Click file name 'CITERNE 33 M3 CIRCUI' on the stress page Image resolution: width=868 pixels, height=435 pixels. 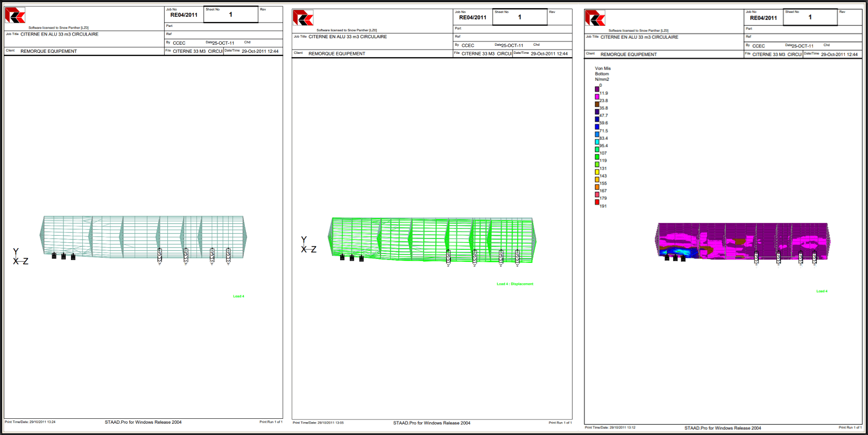pyautogui.click(x=777, y=54)
